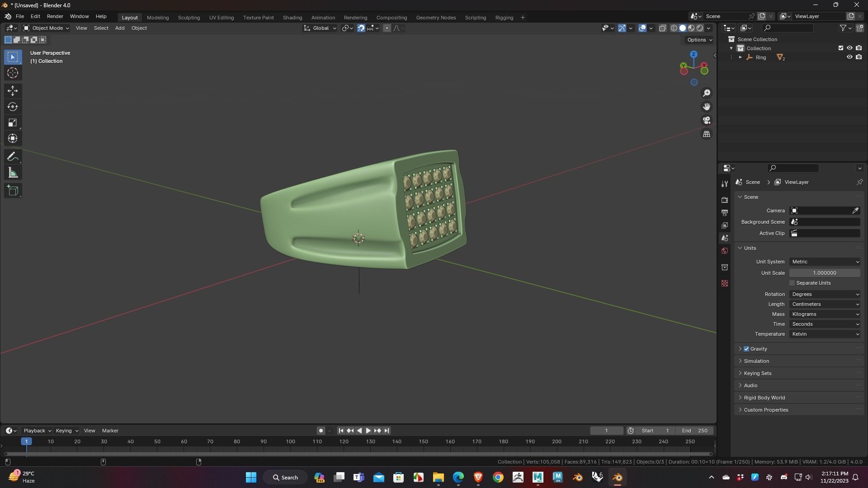Viewport: 868px width, 488px height.
Task: Click the current frame field
Action: (607, 431)
